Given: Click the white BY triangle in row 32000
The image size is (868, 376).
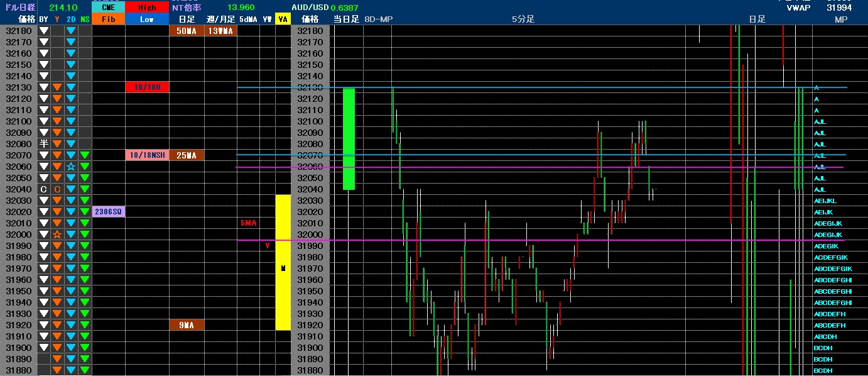Looking at the screenshot, I should [x=43, y=235].
